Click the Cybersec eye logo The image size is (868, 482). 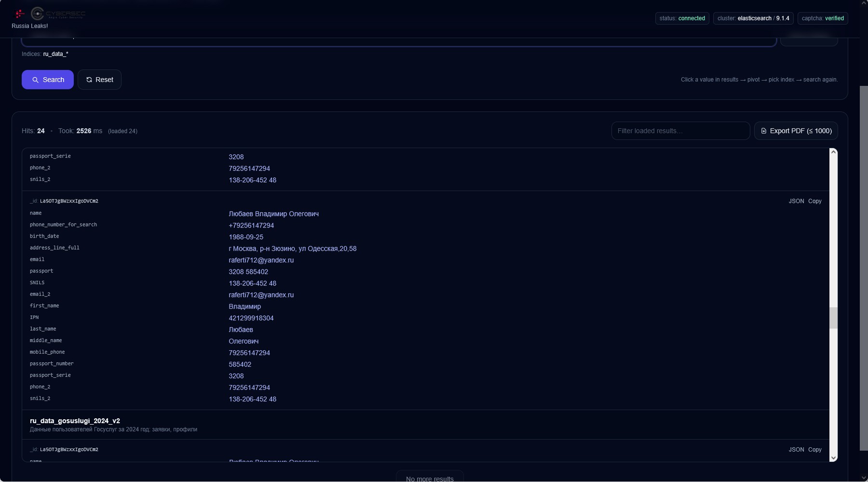click(38, 13)
